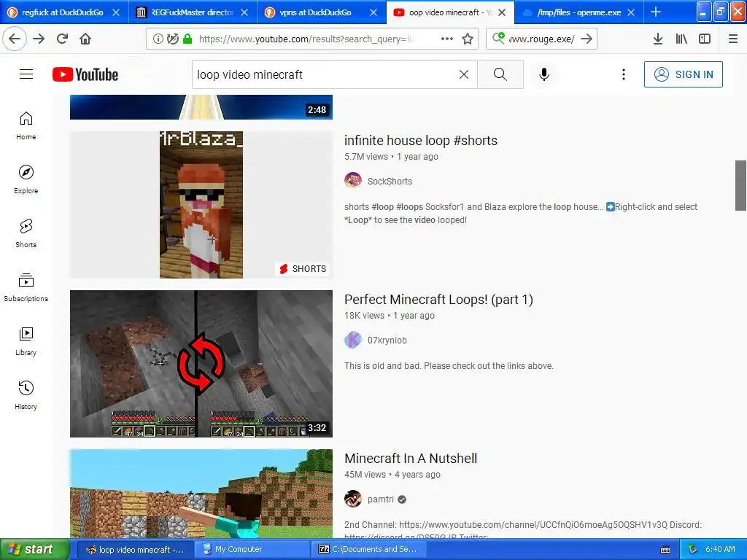
Task: Switch to C:\Documents and Se… taskbar window
Action: 368,549
